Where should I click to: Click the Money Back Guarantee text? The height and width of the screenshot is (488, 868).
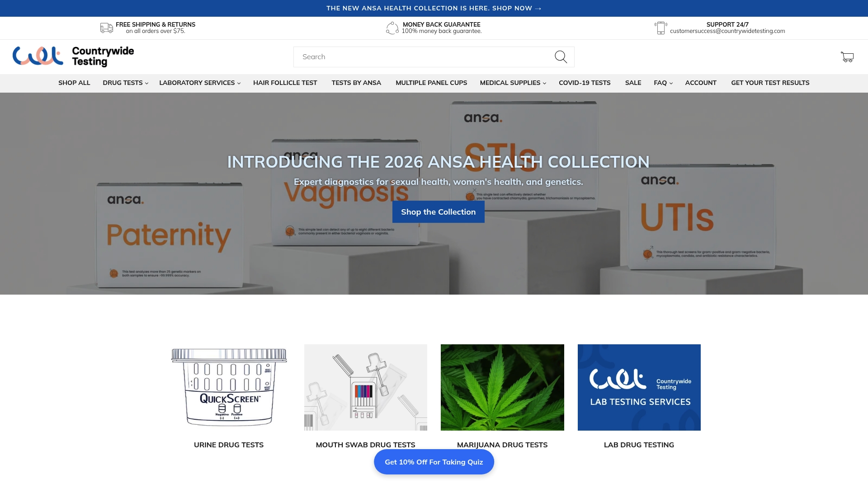pos(442,24)
